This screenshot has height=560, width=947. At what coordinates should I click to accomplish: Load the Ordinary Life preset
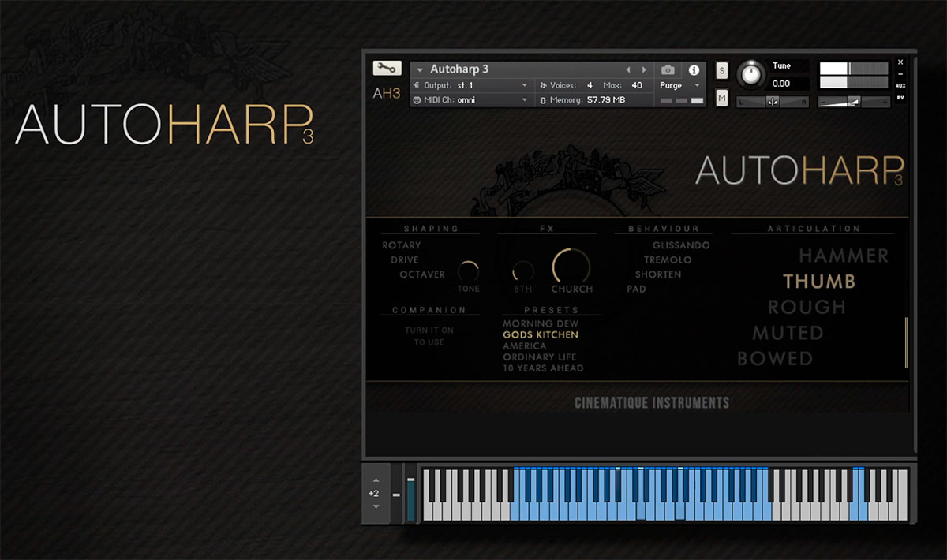(540, 357)
